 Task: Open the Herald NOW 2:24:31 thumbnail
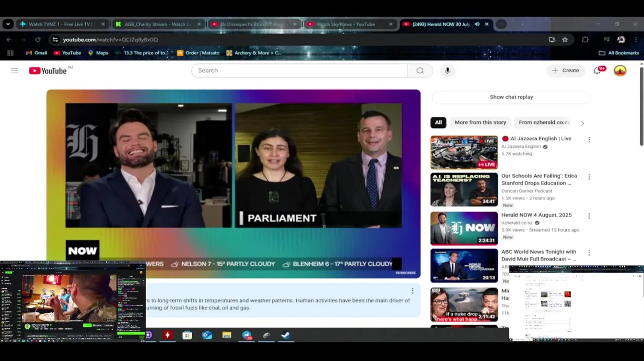464,228
